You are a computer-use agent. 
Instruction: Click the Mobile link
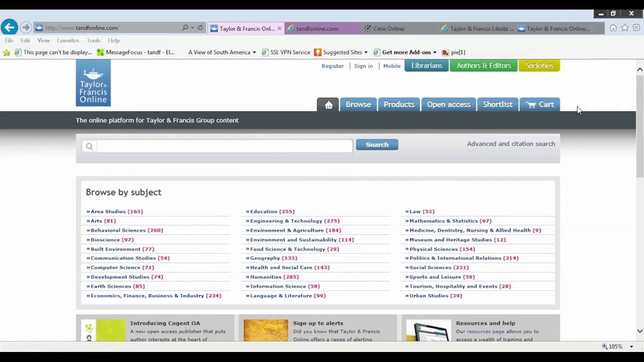coord(392,66)
